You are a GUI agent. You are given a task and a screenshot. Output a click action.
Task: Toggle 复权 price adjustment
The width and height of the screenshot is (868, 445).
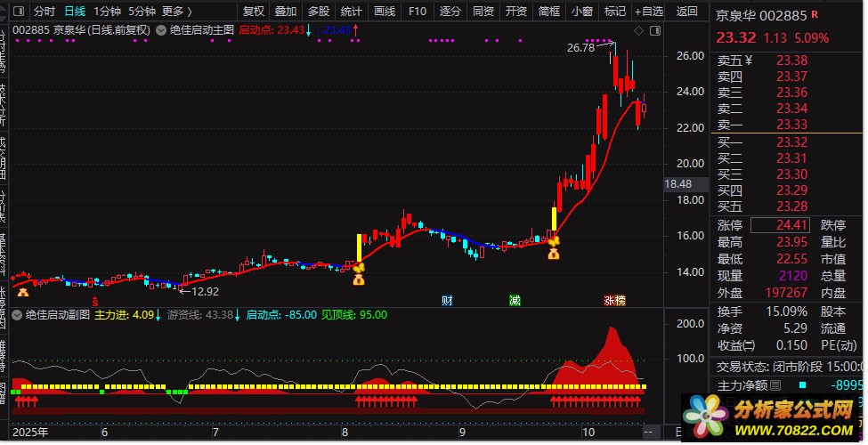(254, 11)
